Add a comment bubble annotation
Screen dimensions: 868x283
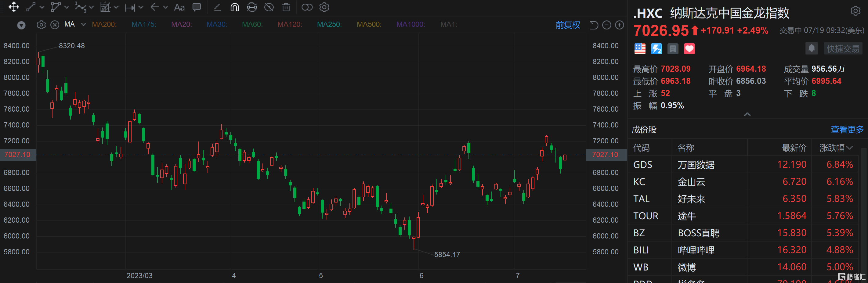197,7
